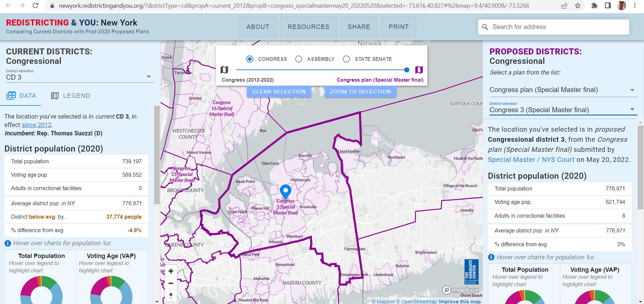Open the CD 3 district selection dropdown

pyautogui.click(x=79, y=77)
